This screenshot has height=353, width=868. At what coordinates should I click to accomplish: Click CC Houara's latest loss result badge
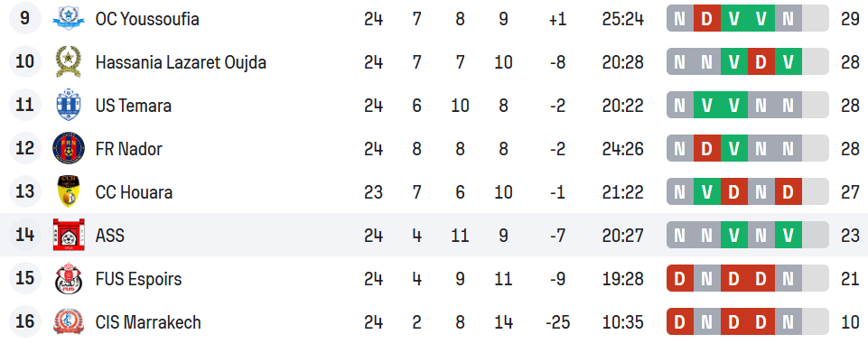(789, 192)
